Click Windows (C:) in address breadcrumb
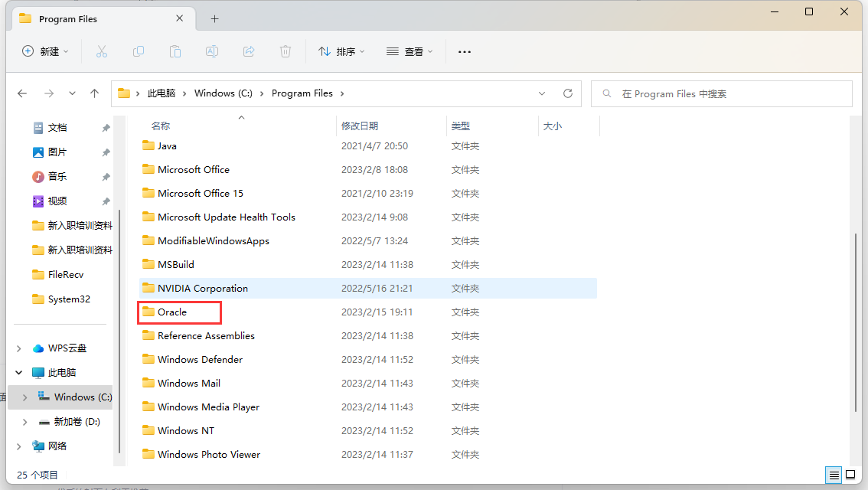The width and height of the screenshot is (868, 490). point(223,93)
